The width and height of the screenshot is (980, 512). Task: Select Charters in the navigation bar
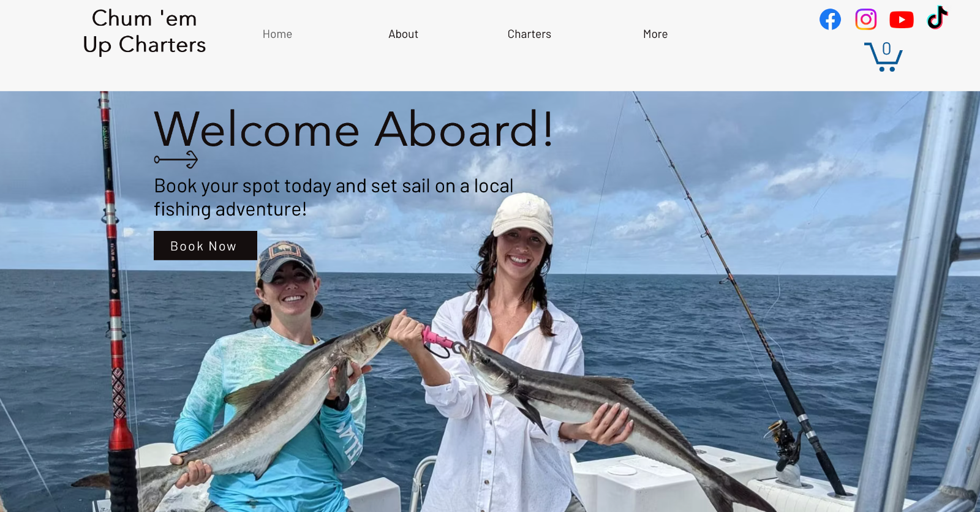point(529,34)
